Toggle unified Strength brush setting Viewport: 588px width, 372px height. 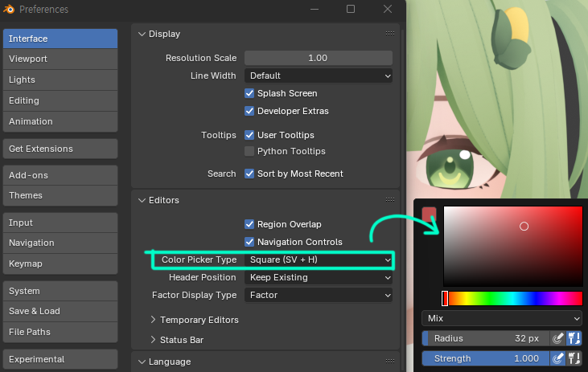pyautogui.click(x=574, y=358)
